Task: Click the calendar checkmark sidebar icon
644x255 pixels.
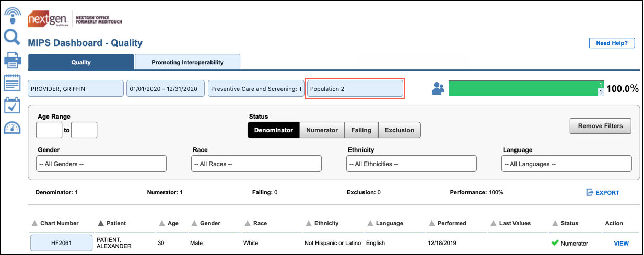Action: pyautogui.click(x=11, y=105)
